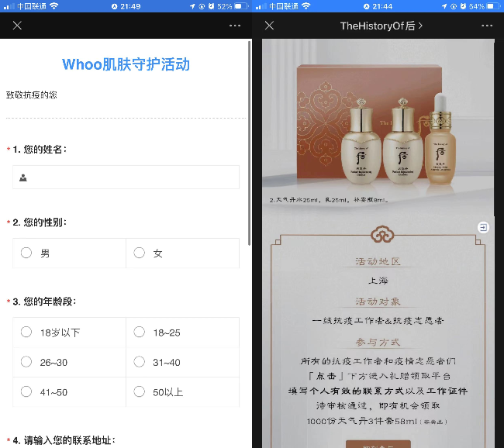Tap the question label 1. 您的姓名
504x448 pixels.
click(x=40, y=149)
